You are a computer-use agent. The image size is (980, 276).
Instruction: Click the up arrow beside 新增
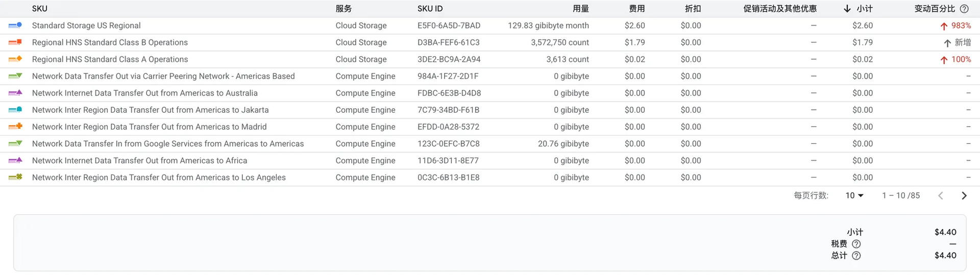(947, 43)
